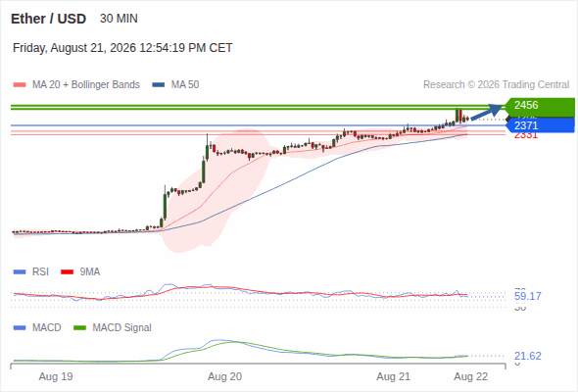The height and width of the screenshot is (392, 578).
Task: Click the MA 20 + Bollinger Bands label
Action: point(86,85)
